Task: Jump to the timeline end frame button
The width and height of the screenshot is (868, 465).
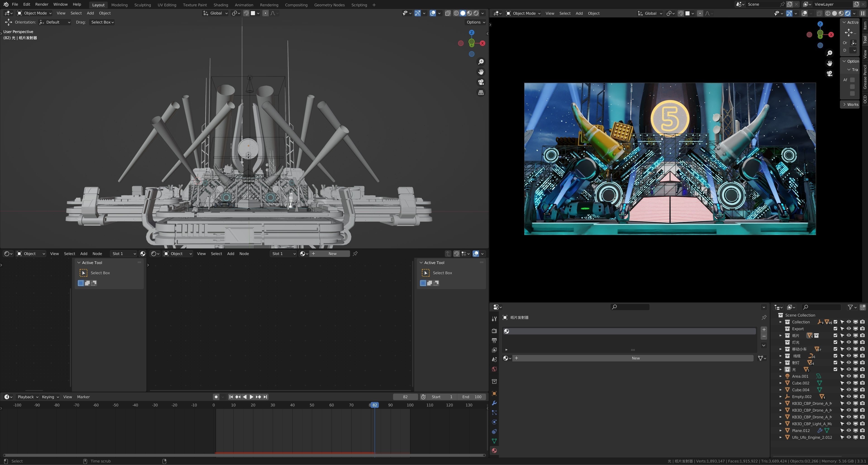Action: click(265, 397)
